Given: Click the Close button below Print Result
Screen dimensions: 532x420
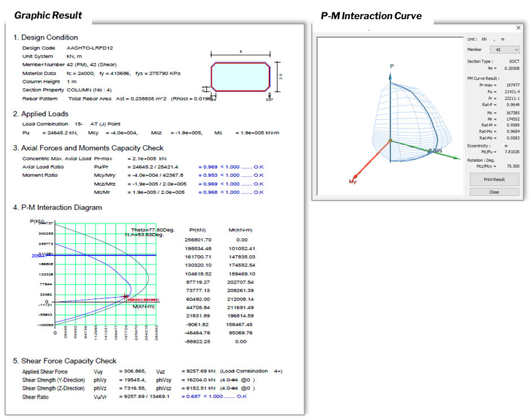Looking at the screenshot, I should (x=494, y=191).
